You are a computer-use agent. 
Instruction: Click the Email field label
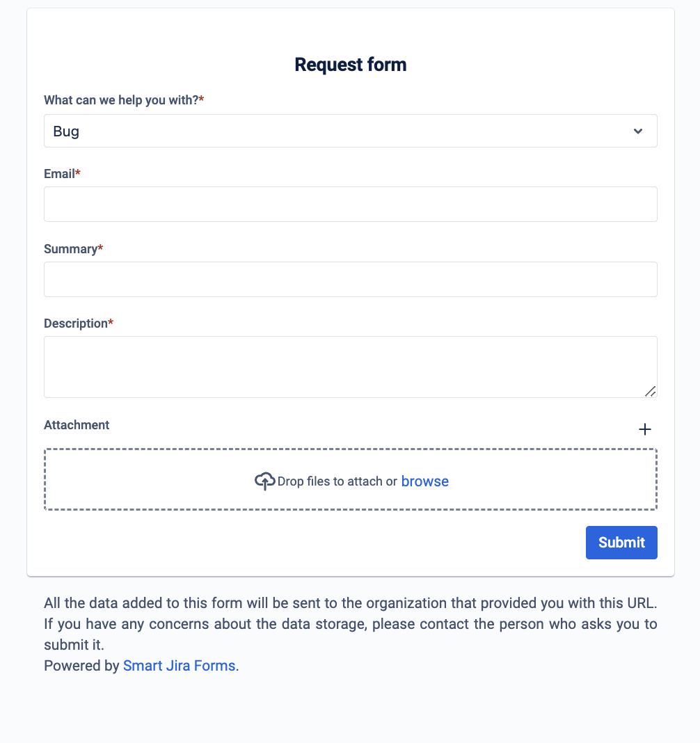60,174
